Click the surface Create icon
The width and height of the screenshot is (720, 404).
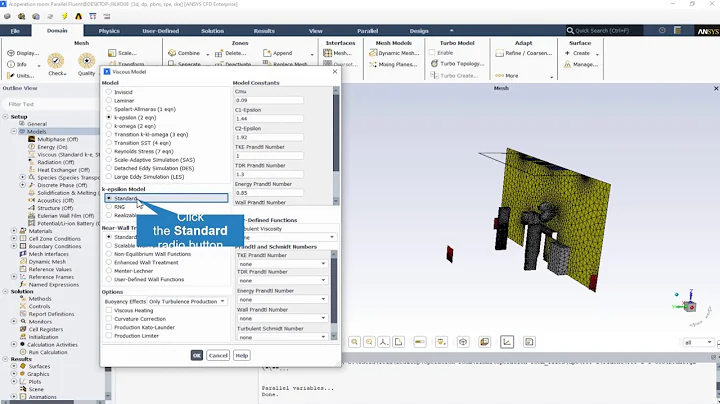coord(568,53)
